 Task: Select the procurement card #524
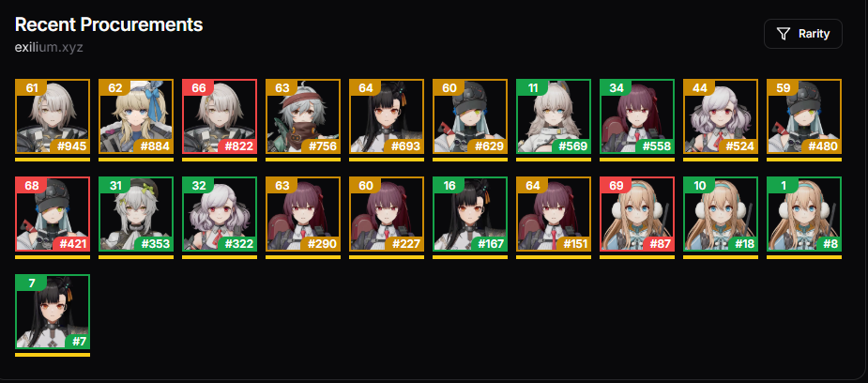click(x=721, y=116)
